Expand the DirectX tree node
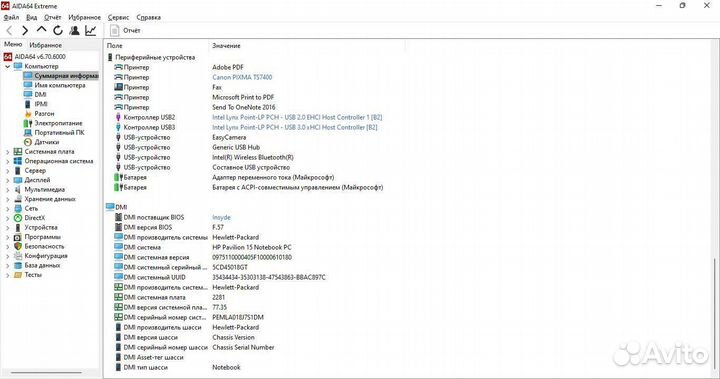This screenshot has height=379, width=720. click(x=7, y=218)
